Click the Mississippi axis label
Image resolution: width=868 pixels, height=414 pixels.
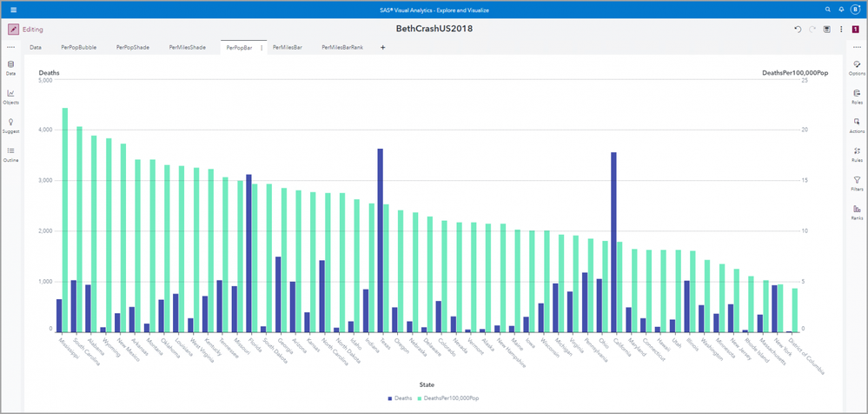coord(70,349)
